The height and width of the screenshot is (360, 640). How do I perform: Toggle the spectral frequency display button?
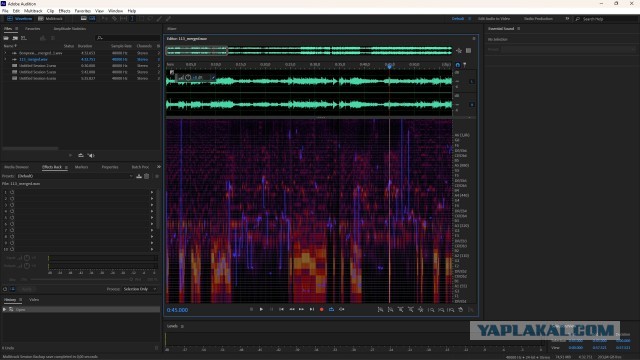coord(84,19)
